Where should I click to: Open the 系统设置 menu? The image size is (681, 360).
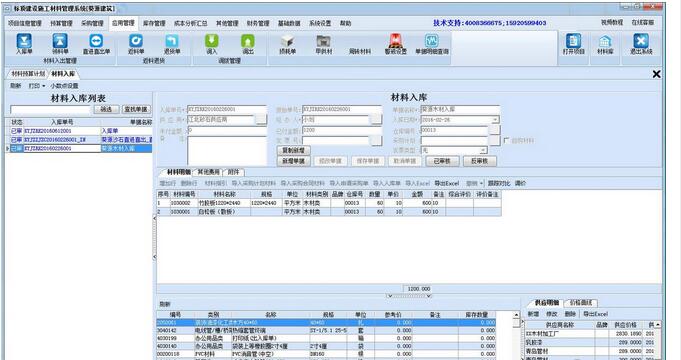[320, 23]
